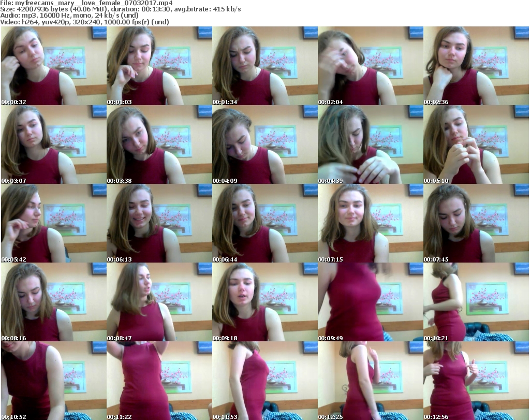This screenshot has height=420, width=530.
Task: Click the frame timestamped 00:10:52
Action: (x=54, y=381)
